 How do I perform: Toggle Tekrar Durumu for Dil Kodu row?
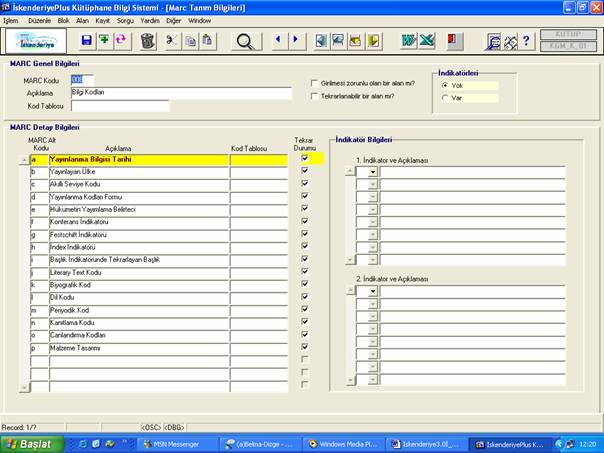tap(305, 296)
